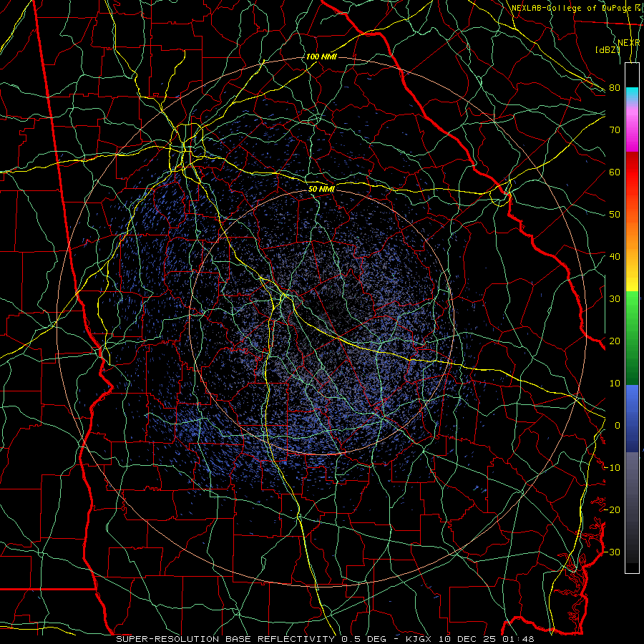
Task: Click the "10 DEC 25" date in the caption
Action: (469, 639)
